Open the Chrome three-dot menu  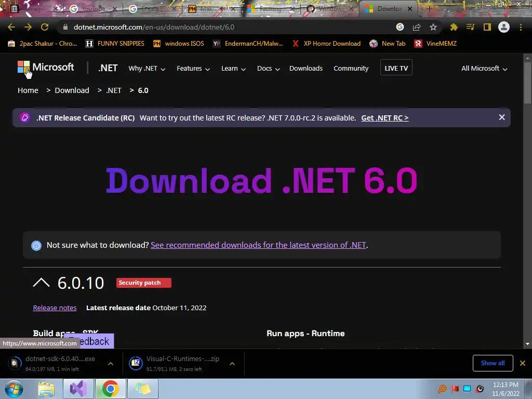(x=521, y=27)
